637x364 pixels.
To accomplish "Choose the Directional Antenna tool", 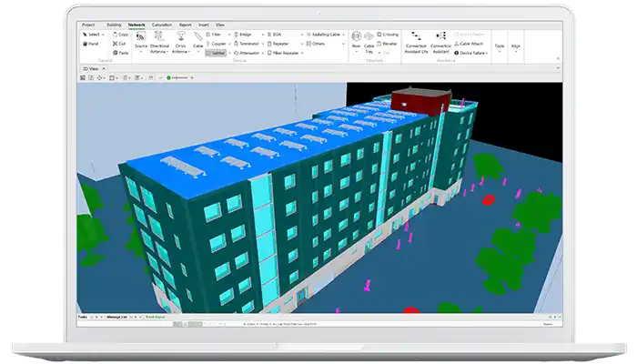I will 159,39.
